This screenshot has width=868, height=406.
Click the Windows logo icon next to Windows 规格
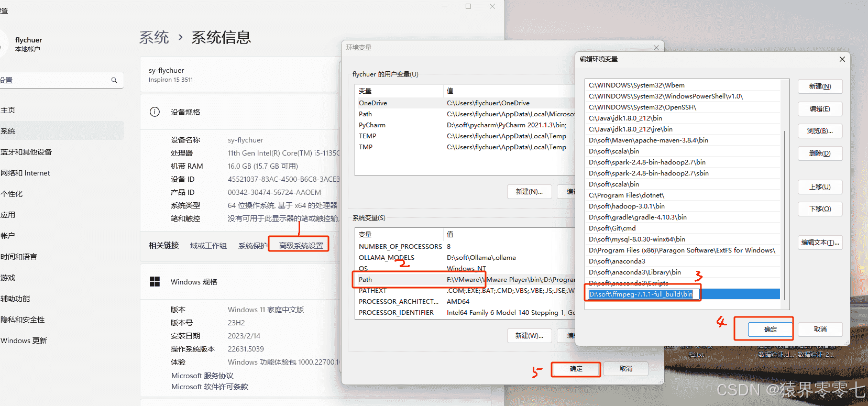pyautogui.click(x=155, y=282)
